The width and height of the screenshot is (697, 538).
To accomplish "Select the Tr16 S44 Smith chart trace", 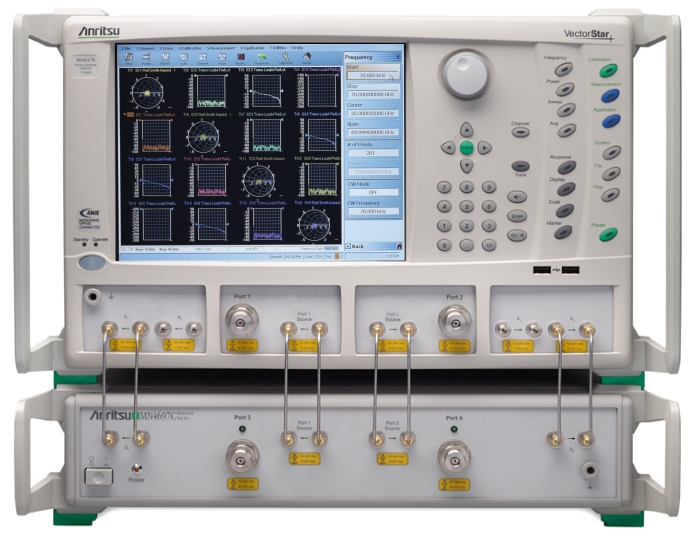I will click(x=314, y=225).
